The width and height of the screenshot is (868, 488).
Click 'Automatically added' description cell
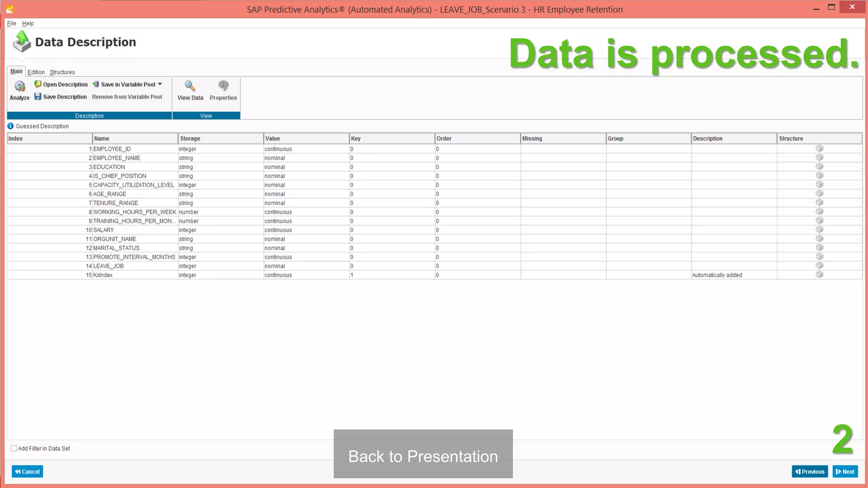(734, 275)
